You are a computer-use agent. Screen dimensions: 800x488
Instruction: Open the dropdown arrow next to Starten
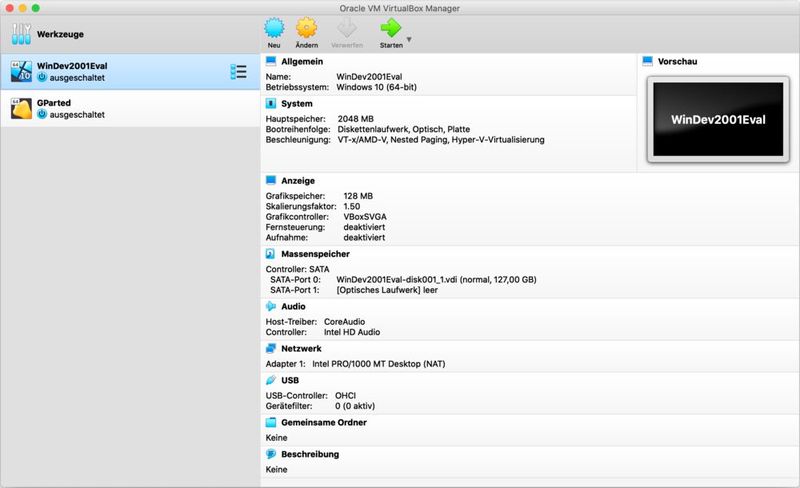(x=409, y=39)
